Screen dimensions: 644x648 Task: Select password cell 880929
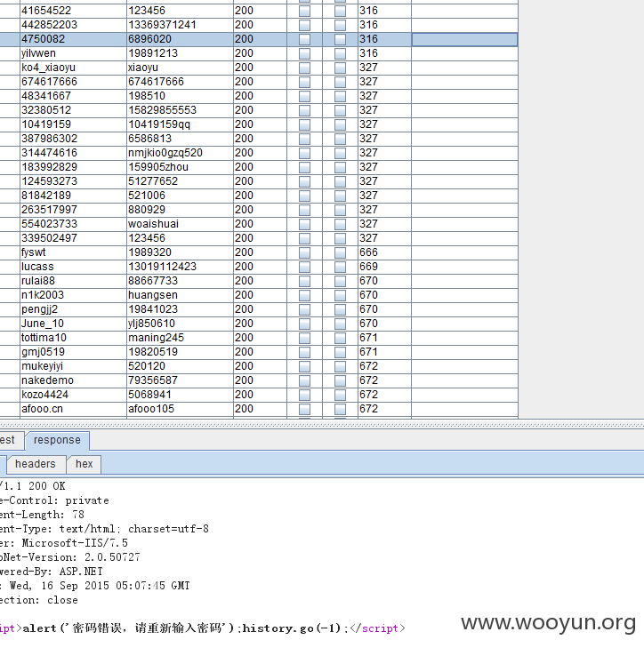[180, 210]
